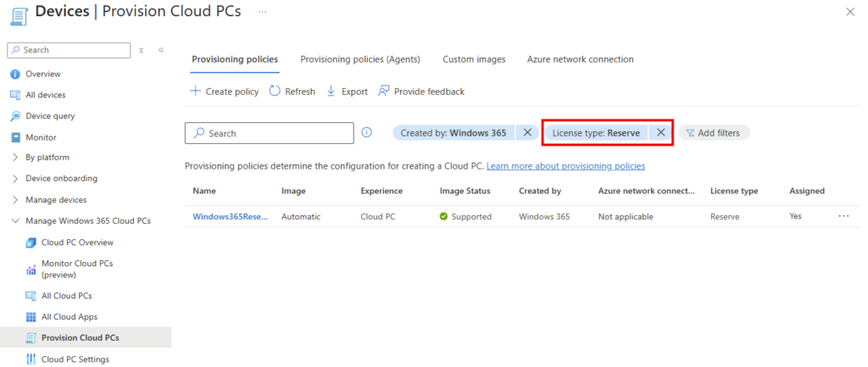Open Cloud PC Overview icon
Screen dimensions: 868x367
pyautogui.click(x=31, y=242)
